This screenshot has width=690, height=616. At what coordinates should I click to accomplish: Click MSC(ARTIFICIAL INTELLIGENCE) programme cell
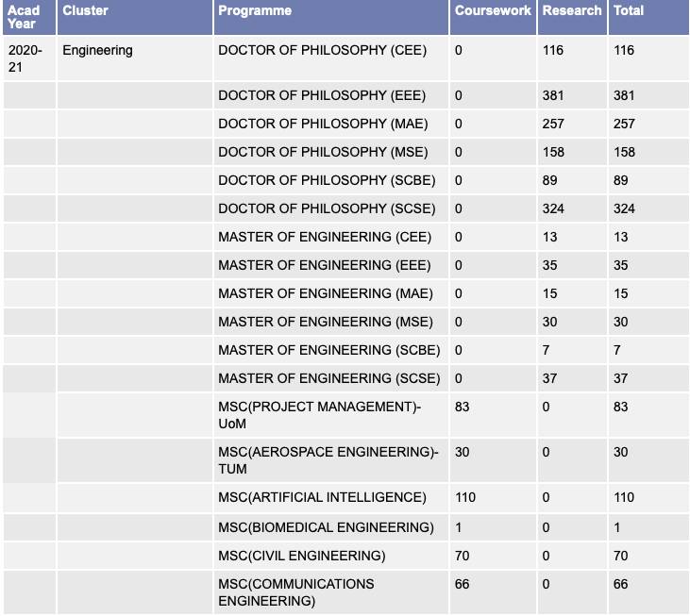(x=322, y=497)
